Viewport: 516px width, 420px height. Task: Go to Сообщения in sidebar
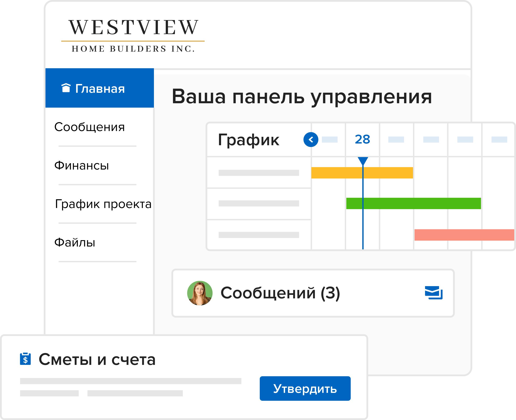pos(89,127)
